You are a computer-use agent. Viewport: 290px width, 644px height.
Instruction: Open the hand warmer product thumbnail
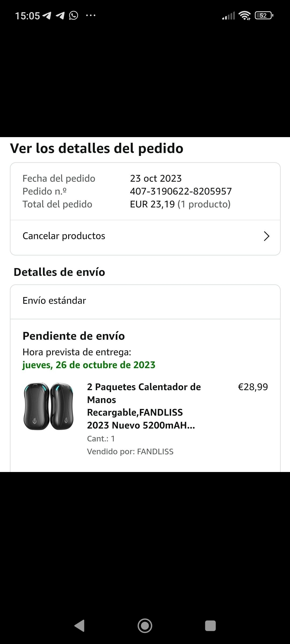coord(49,406)
